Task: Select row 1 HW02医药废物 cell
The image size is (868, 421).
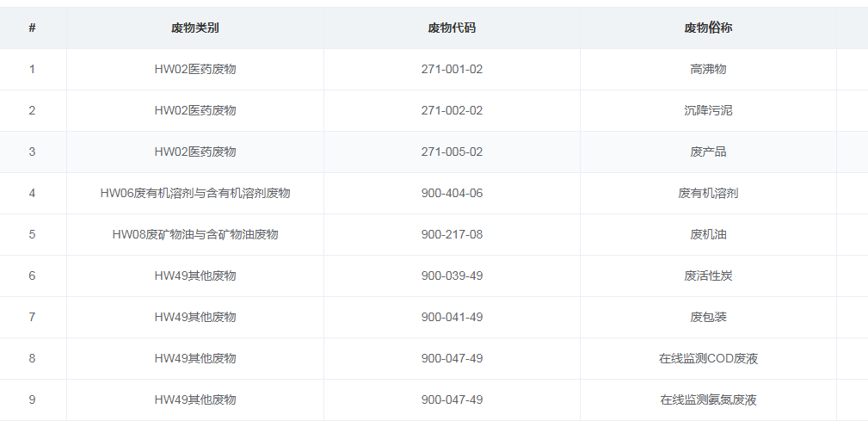Action: point(195,69)
